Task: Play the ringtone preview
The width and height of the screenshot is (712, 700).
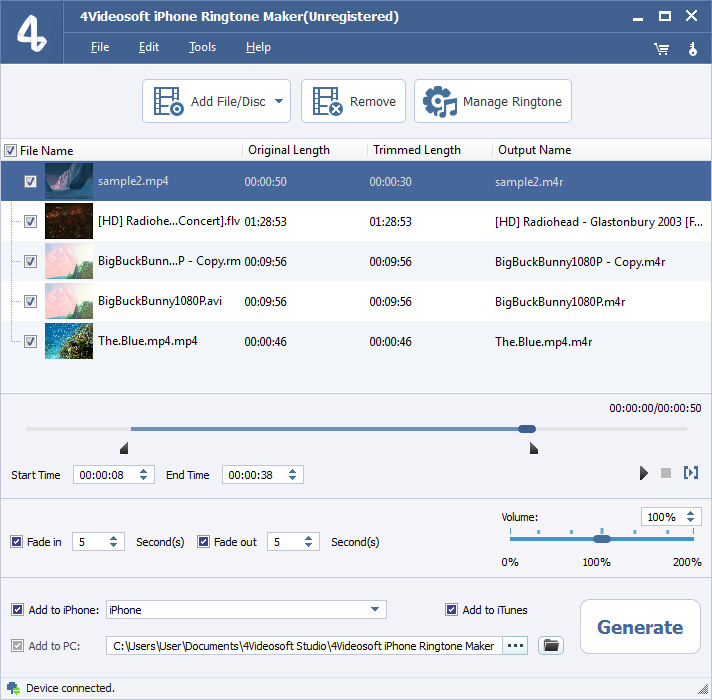Action: tap(643, 473)
